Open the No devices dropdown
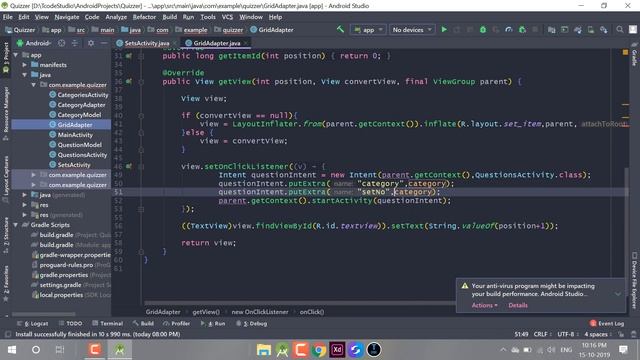This screenshot has height=360, width=640. coord(411,30)
